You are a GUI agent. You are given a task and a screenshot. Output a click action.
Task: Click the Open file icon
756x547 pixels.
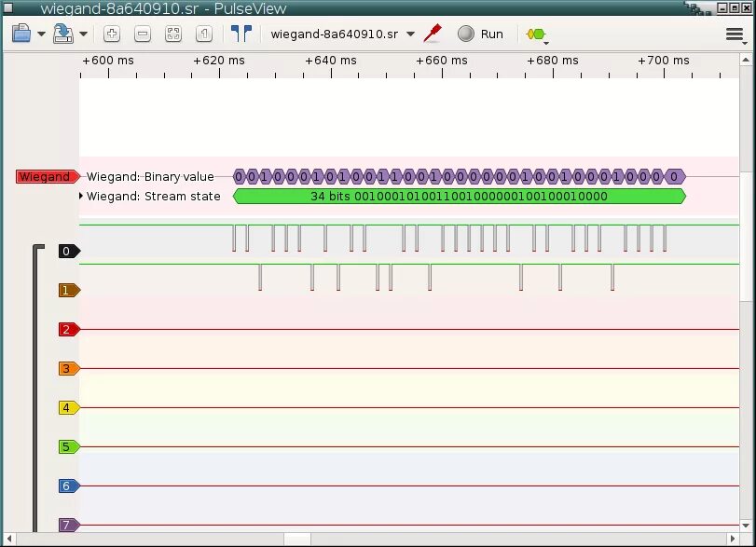[21, 34]
